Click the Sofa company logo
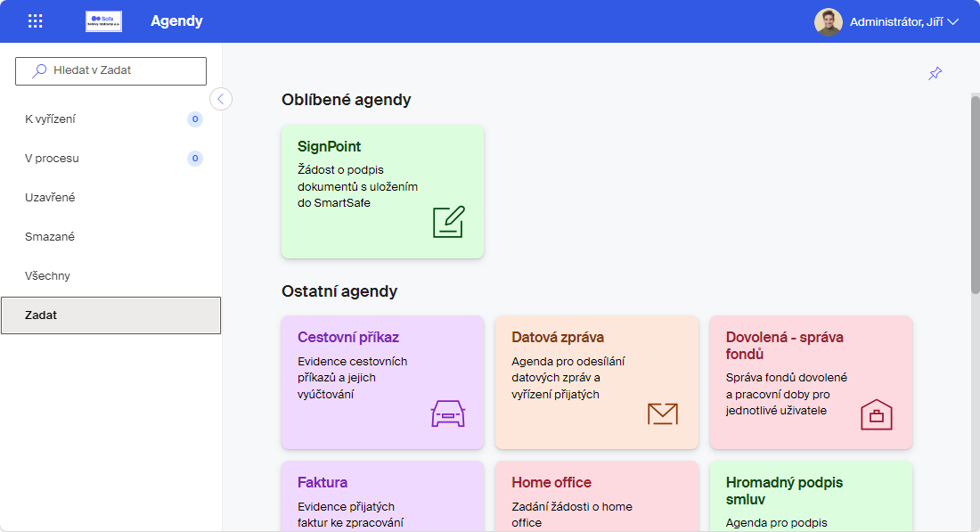 click(103, 21)
